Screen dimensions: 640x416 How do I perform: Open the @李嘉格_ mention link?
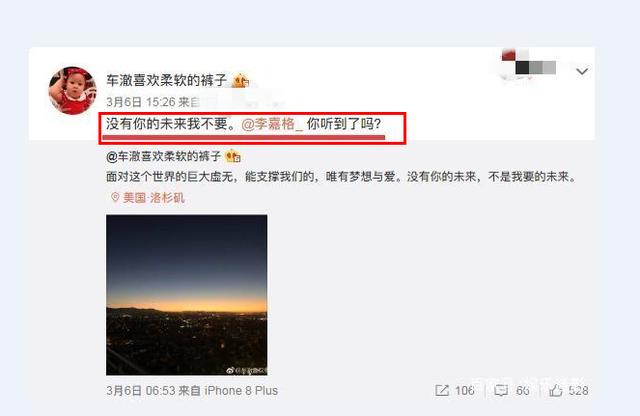[x=272, y=124]
